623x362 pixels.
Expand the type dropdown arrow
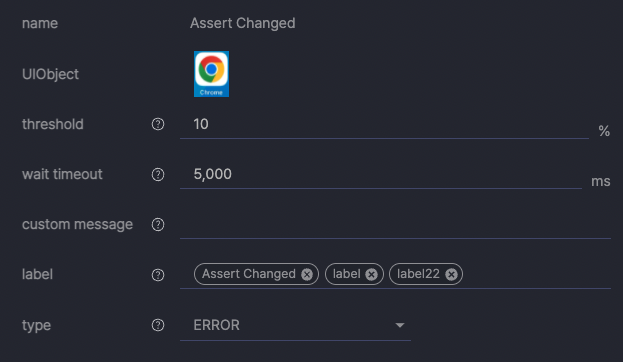tap(400, 325)
